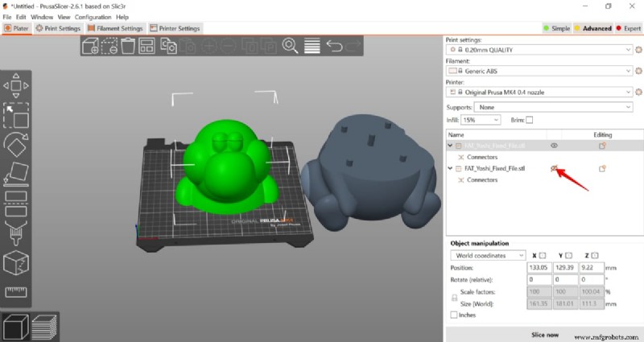Click the green Yoshi model on the bed
Screen dimensions: 644x342
[x=226, y=167]
